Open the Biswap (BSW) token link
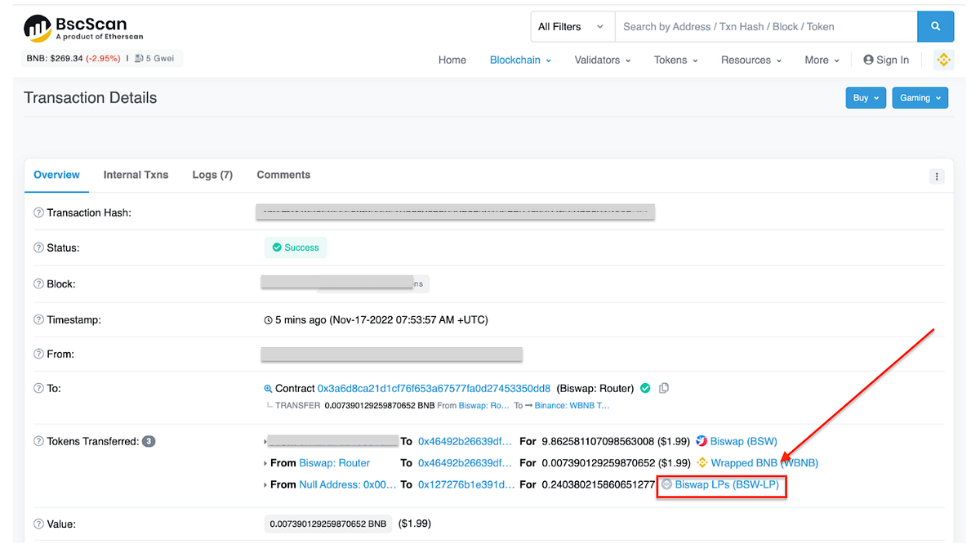Screen dimensions: 980x553 pos(743,441)
